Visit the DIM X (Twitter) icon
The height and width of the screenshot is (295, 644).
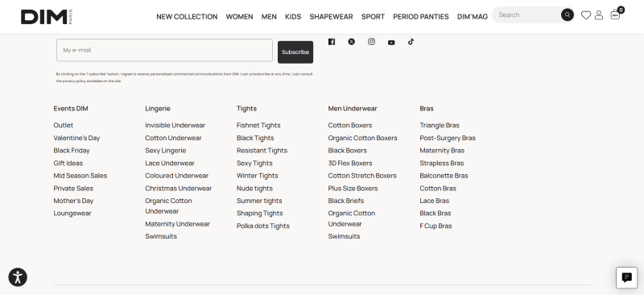[x=352, y=42]
